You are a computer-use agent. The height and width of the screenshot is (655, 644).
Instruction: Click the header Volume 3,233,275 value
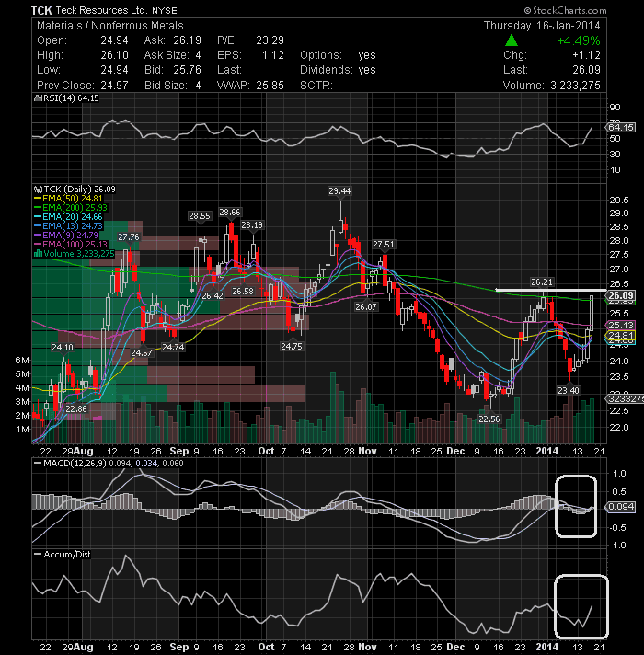575,86
